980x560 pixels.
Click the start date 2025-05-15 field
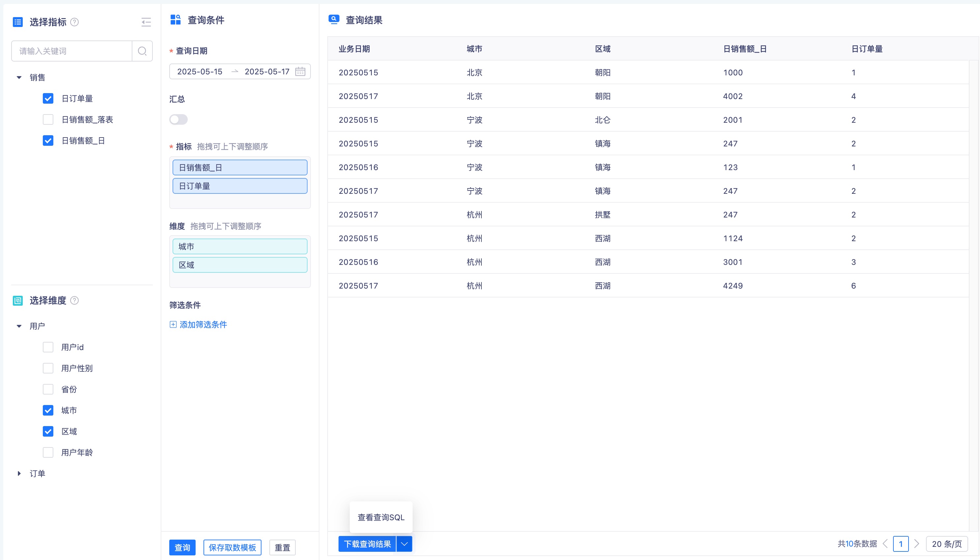pos(200,71)
